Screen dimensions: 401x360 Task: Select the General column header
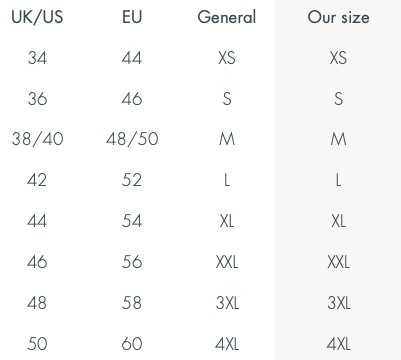click(x=227, y=17)
